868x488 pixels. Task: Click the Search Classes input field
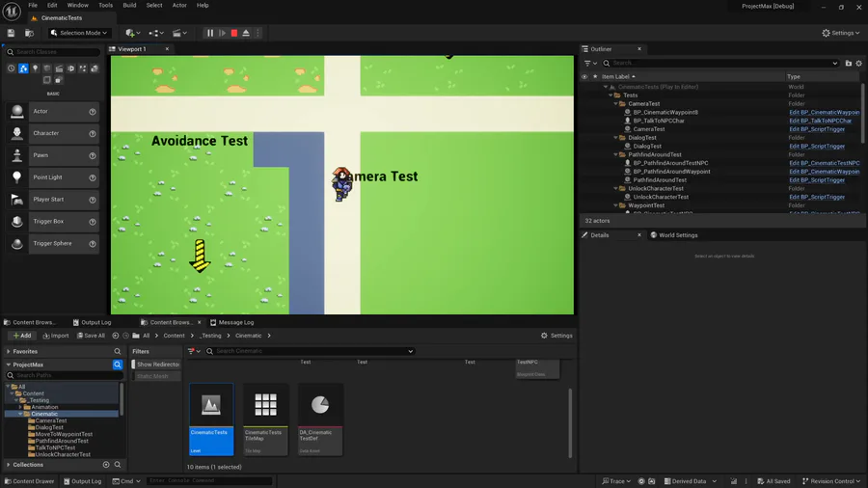(x=53, y=52)
